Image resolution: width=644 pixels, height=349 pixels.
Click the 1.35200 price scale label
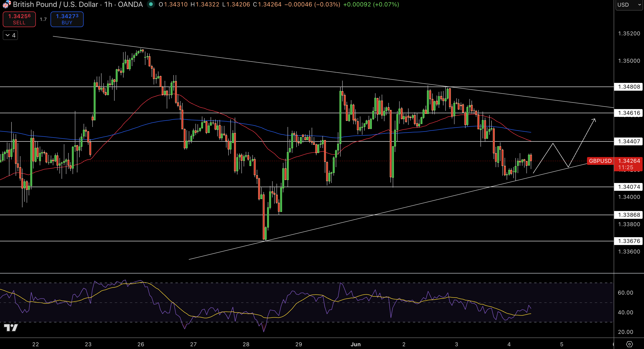[x=629, y=34]
